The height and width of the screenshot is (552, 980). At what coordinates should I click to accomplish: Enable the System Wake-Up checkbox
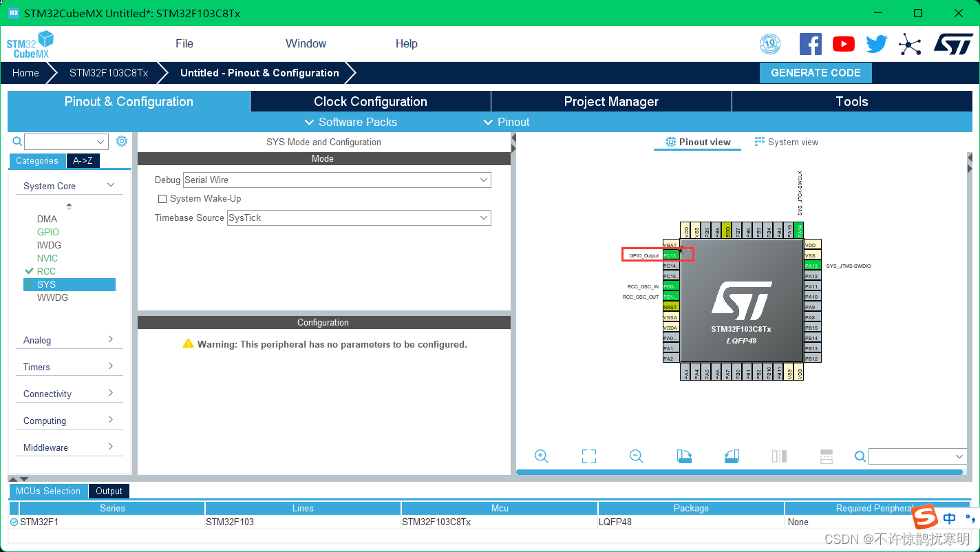point(162,199)
